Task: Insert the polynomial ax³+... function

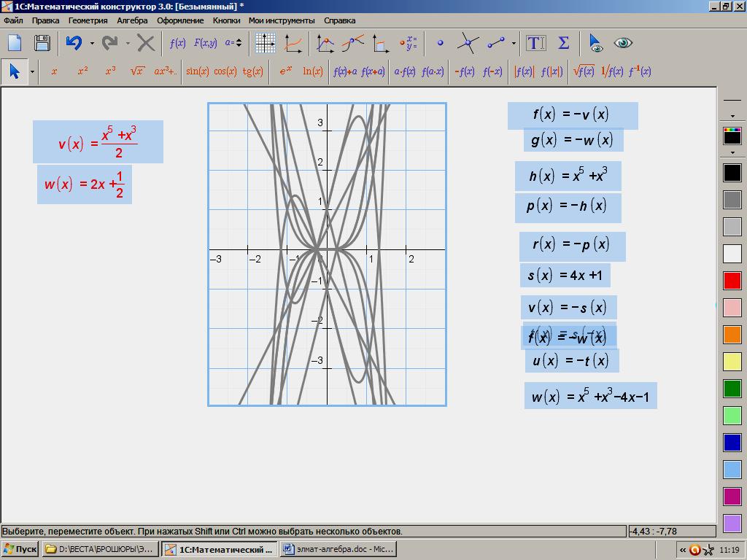Action: coord(165,71)
